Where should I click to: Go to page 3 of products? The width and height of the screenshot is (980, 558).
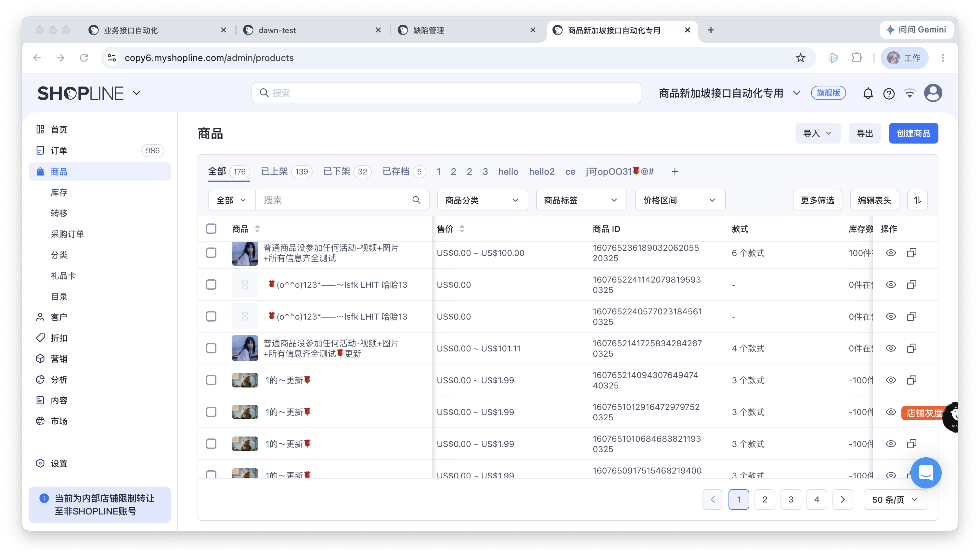790,499
